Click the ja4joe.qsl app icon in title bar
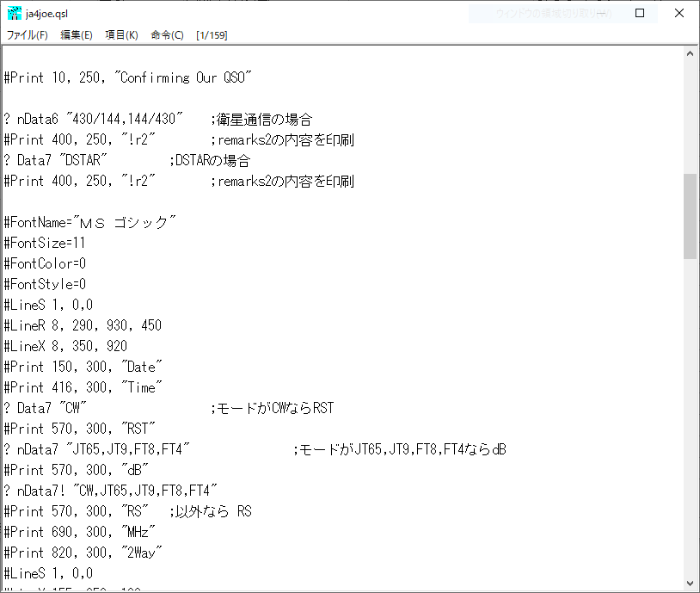The height and width of the screenshot is (593, 700). [x=15, y=14]
